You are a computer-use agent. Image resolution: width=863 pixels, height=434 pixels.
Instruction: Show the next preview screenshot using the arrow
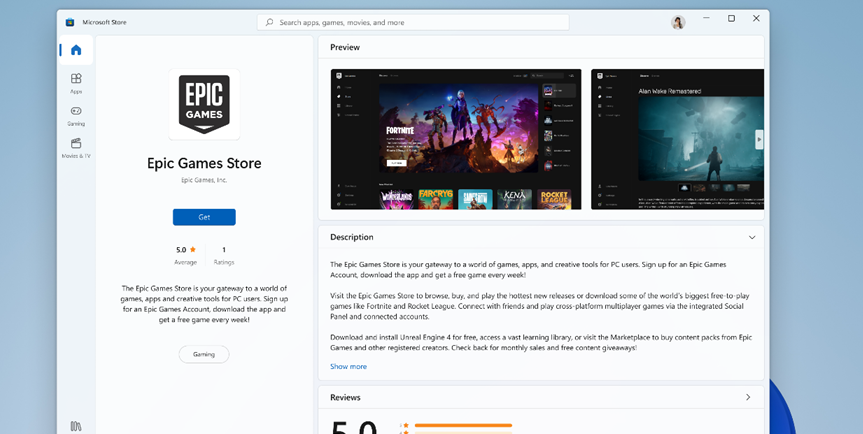click(759, 140)
